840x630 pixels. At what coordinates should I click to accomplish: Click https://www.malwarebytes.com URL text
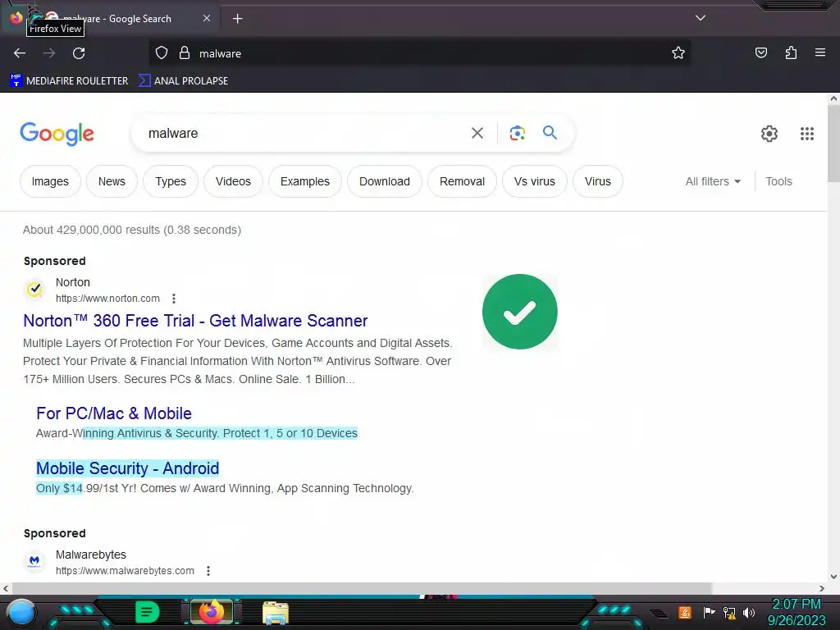(x=125, y=571)
